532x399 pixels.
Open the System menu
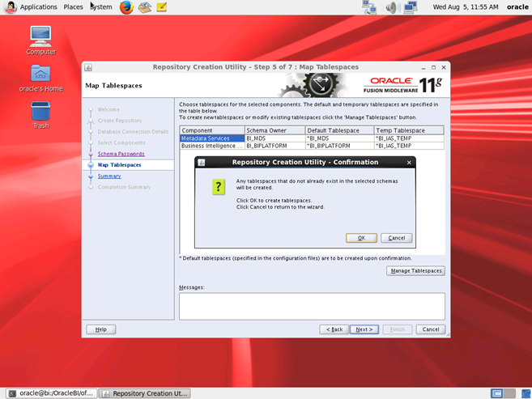(101, 6)
